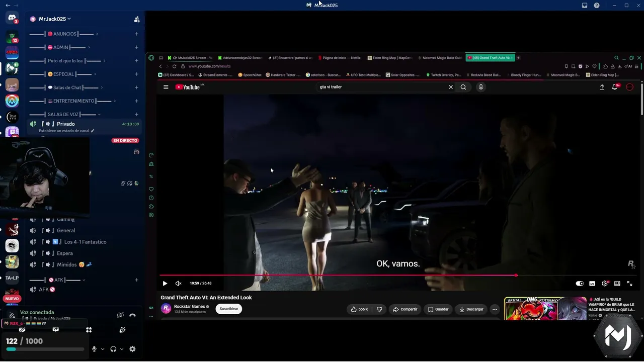644x362 pixels.
Task: Collapse the SALAS DE VOZ category
Action: tap(65, 115)
